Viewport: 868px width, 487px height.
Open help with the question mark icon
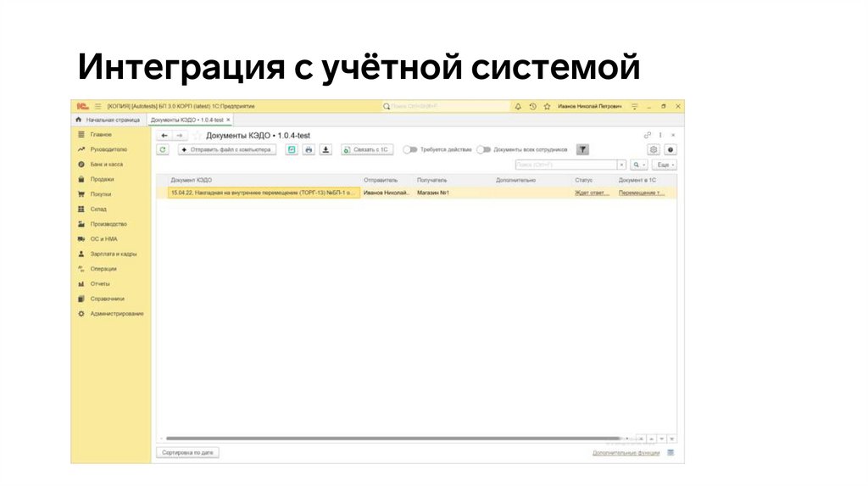(x=670, y=149)
